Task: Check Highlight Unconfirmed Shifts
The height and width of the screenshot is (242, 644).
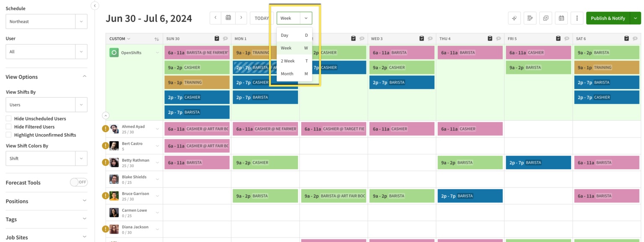Action: tap(8, 135)
